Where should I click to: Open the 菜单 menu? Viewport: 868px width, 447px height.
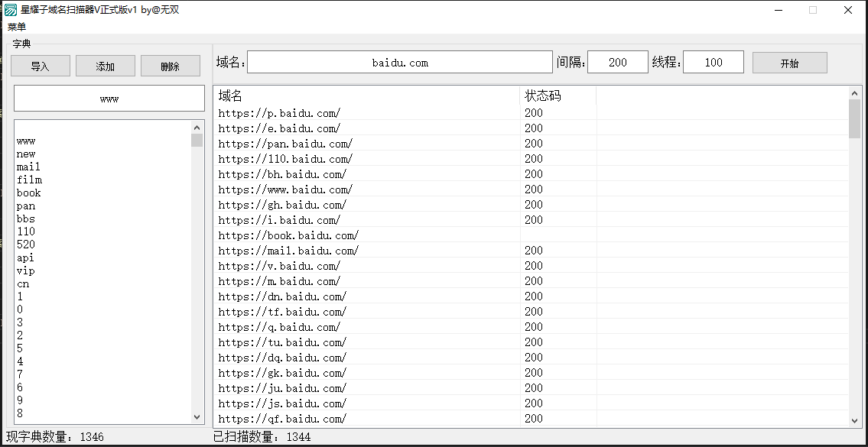pyautogui.click(x=17, y=27)
